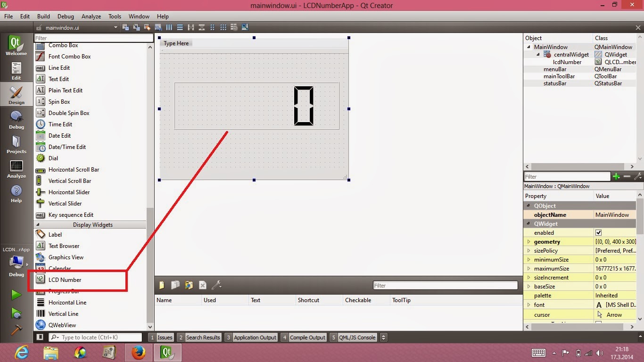This screenshot has width=644, height=362.
Task: Build the project with the hammer icon
Action: click(17, 329)
